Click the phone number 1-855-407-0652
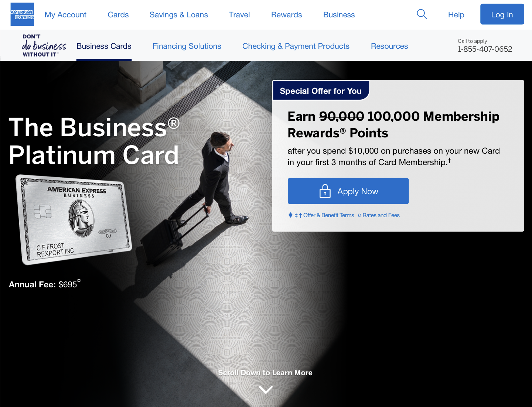Viewport: 532px width, 407px height. pos(485,49)
